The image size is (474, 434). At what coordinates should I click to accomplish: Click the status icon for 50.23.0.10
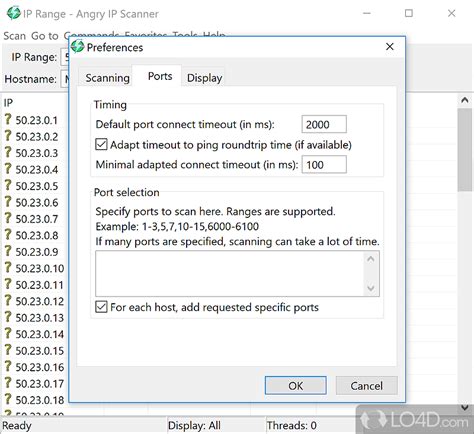(8, 268)
